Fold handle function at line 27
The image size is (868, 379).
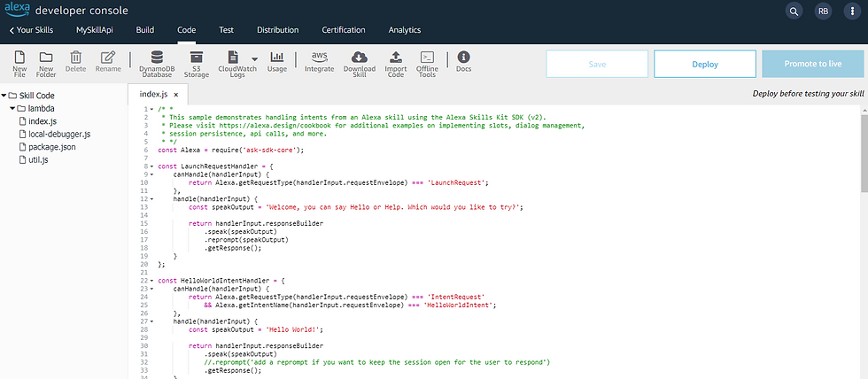click(x=151, y=321)
